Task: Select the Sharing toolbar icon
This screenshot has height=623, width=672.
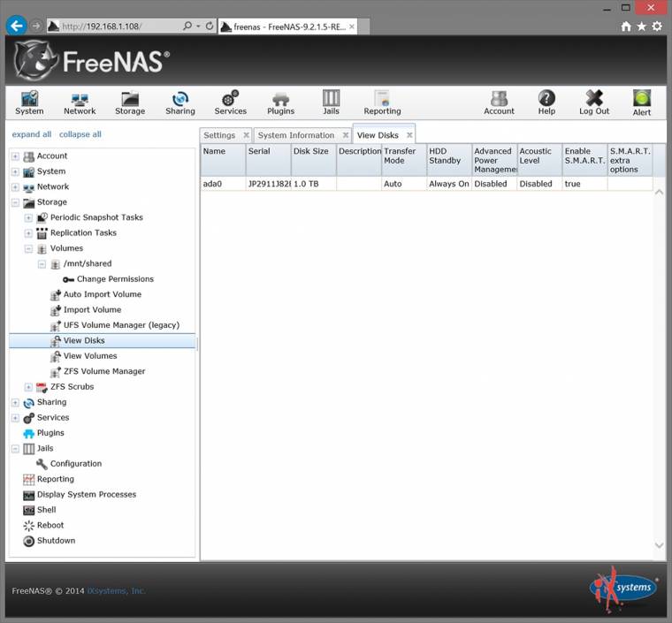Action: click(x=180, y=102)
